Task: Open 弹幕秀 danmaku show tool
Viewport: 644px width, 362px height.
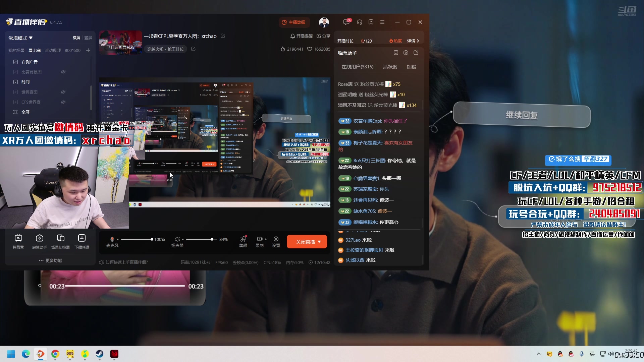Action: (x=18, y=242)
